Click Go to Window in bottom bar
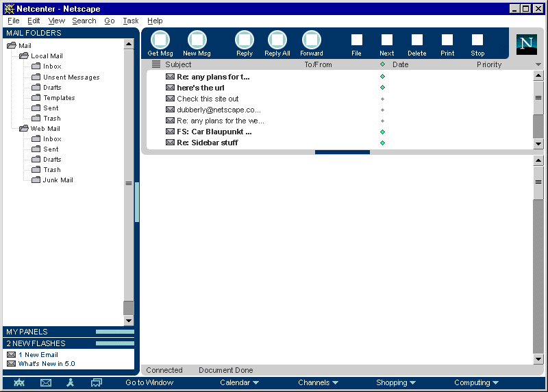This screenshot has height=392, width=548. (149, 382)
